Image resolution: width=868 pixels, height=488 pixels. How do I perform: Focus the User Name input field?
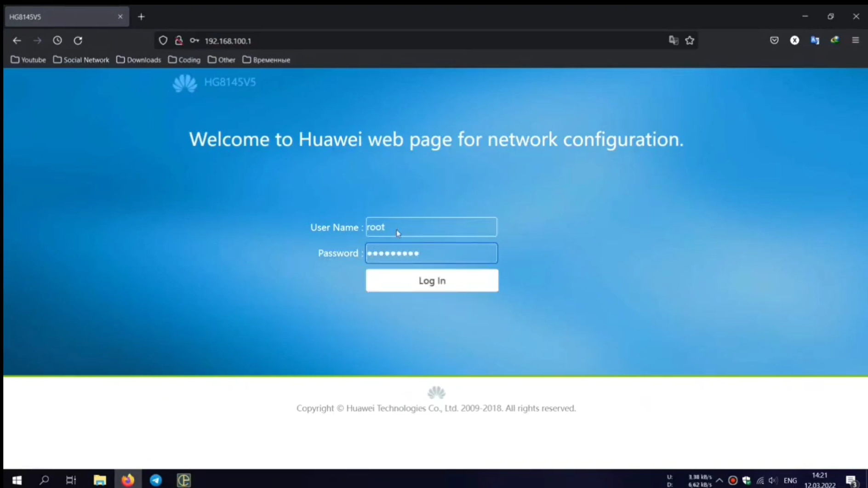click(431, 227)
